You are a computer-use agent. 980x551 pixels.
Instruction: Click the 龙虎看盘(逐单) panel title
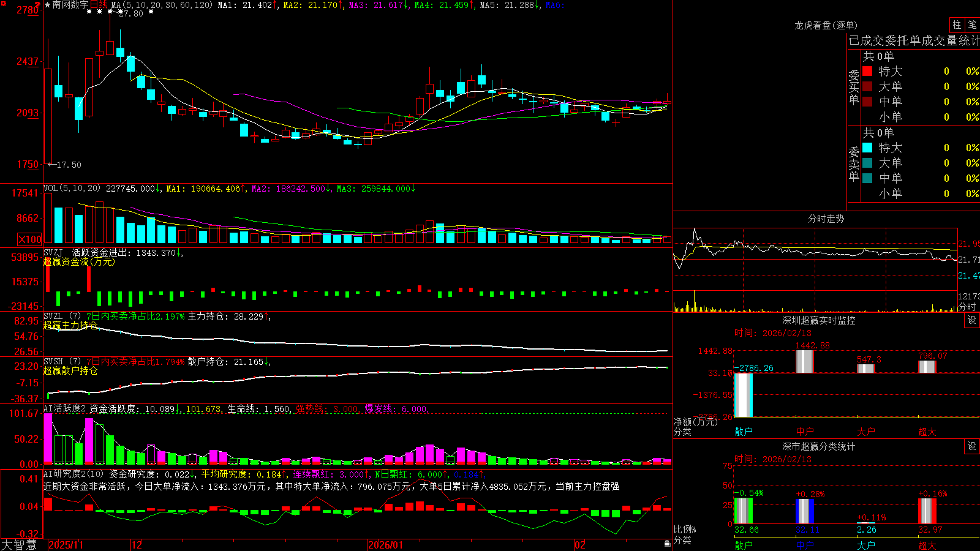point(826,25)
